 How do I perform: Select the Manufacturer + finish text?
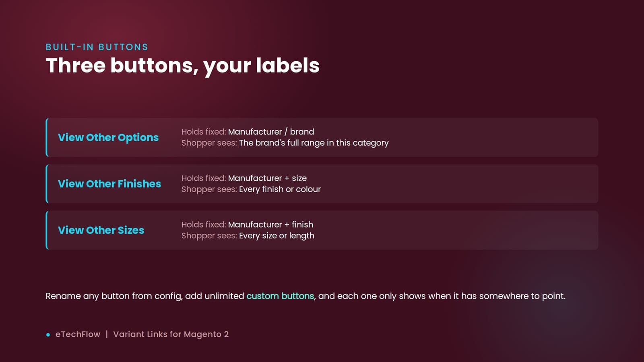click(270, 224)
